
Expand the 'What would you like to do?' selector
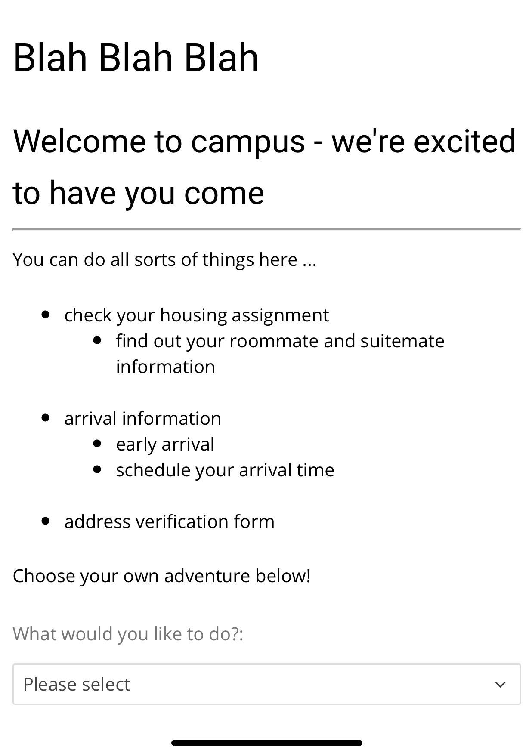click(266, 684)
